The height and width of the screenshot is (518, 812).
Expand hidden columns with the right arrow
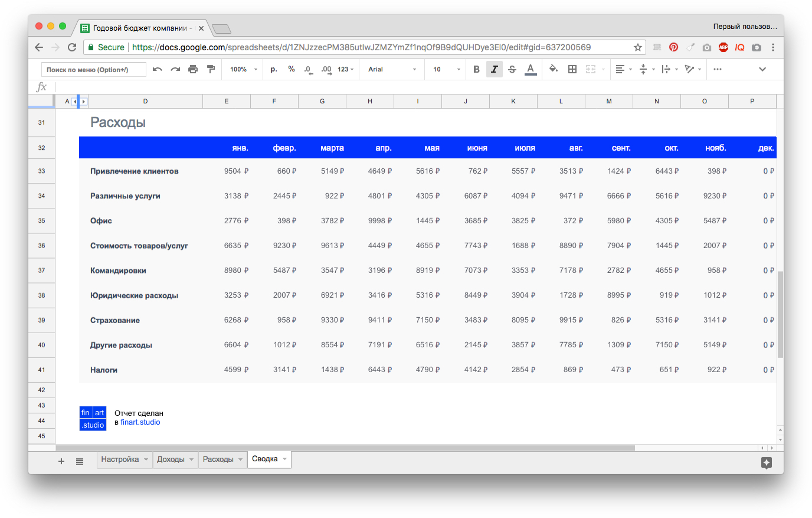(84, 102)
